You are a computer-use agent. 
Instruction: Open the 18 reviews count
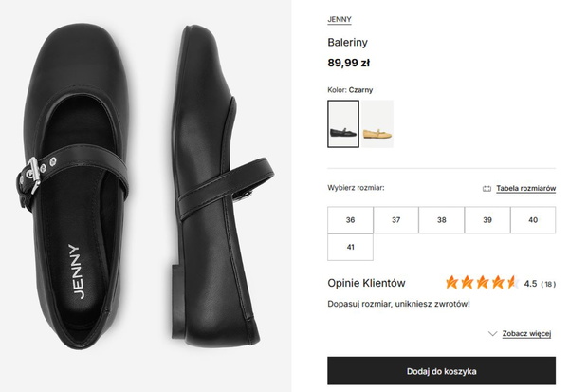548,284
